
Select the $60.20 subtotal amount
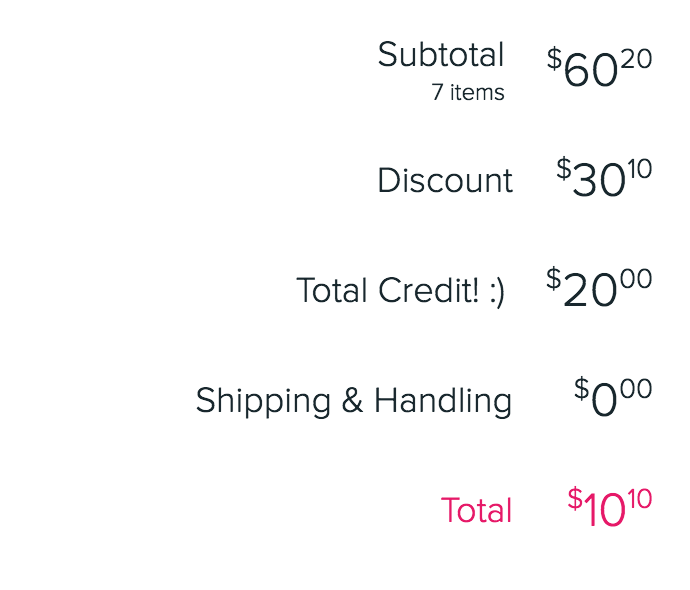point(599,67)
